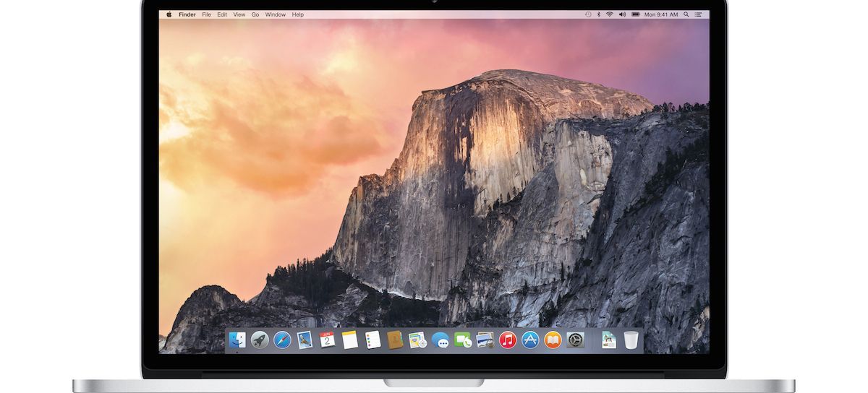
Task: Open the Window menu
Action: [x=275, y=14]
